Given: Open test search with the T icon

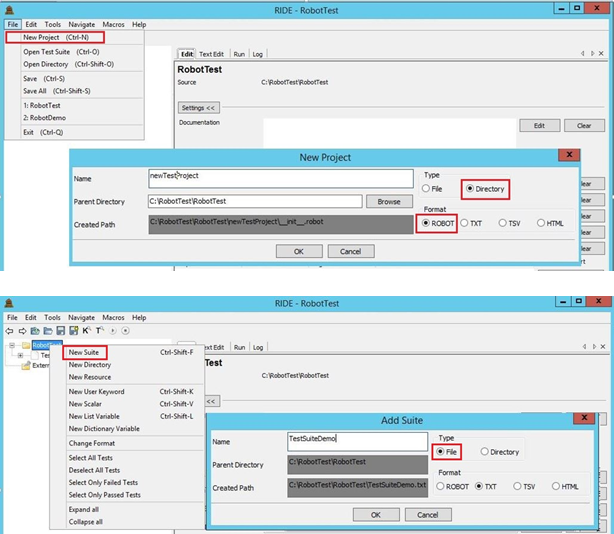Looking at the screenshot, I should tap(100, 330).
